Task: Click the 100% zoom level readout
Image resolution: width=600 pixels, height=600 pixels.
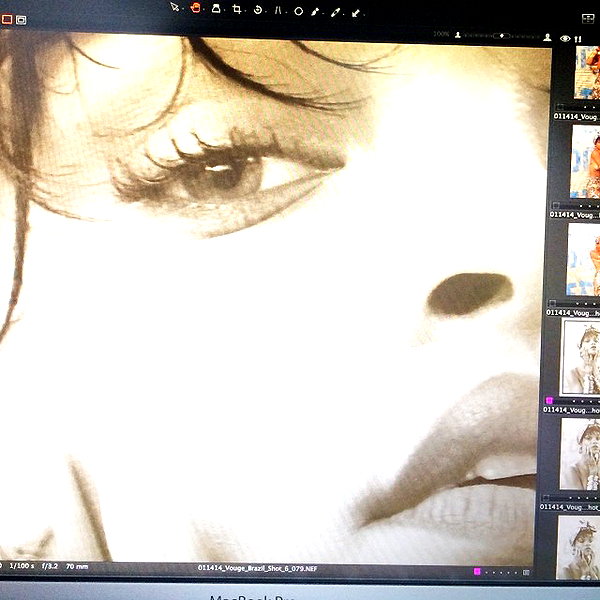Action: (441, 34)
